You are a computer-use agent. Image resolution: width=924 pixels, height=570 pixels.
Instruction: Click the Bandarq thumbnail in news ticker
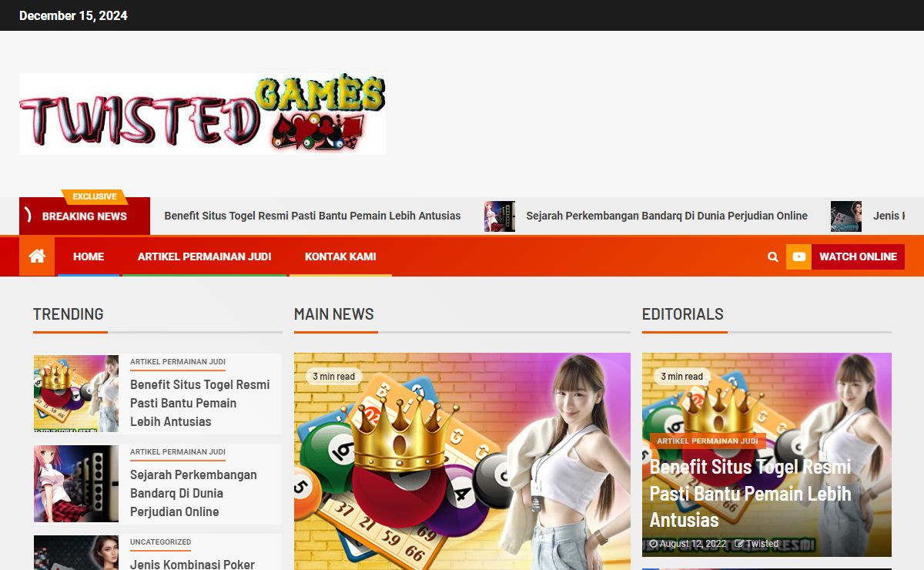pos(499,216)
